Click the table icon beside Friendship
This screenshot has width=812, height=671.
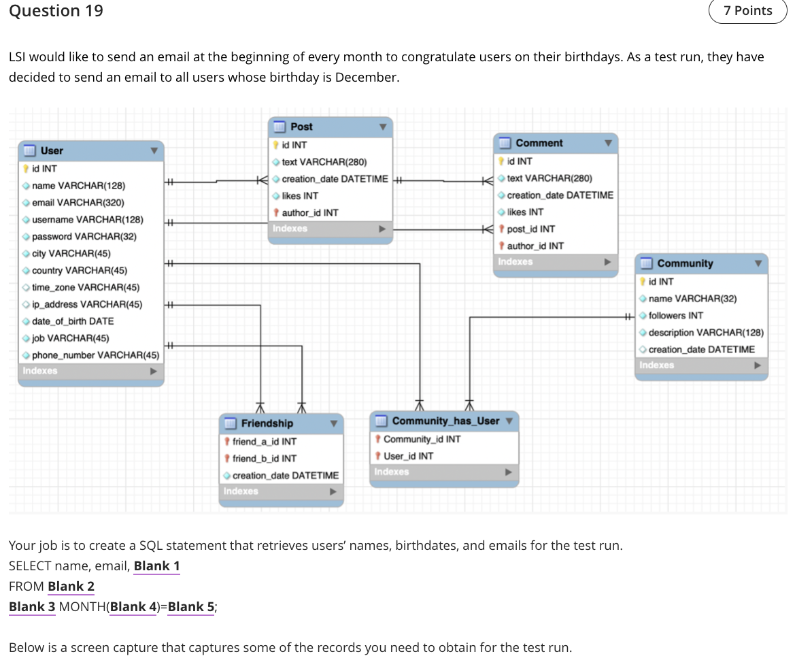(x=229, y=423)
